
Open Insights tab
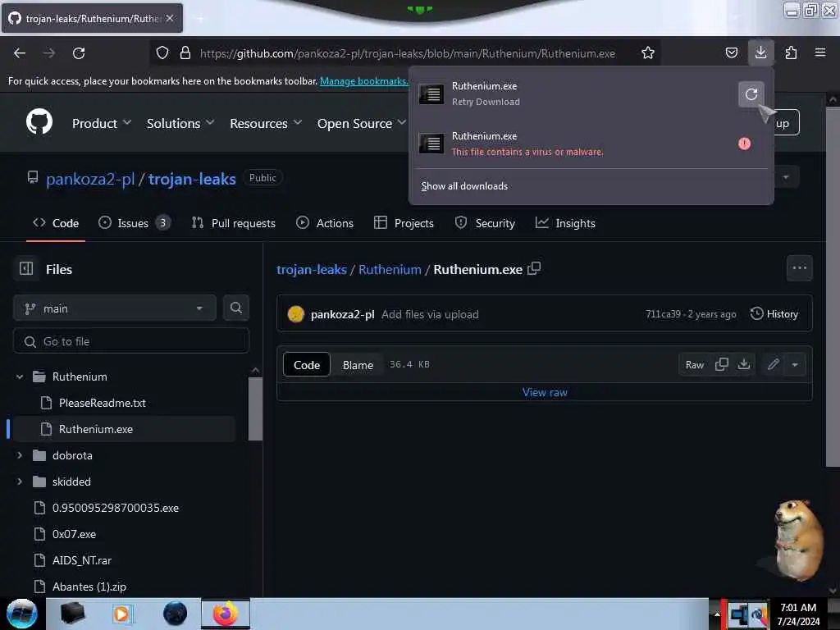[565, 223]
